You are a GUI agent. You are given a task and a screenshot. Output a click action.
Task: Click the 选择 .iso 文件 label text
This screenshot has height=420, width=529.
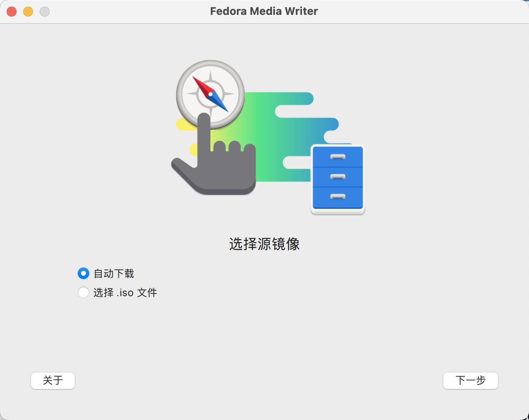[125, 293]
